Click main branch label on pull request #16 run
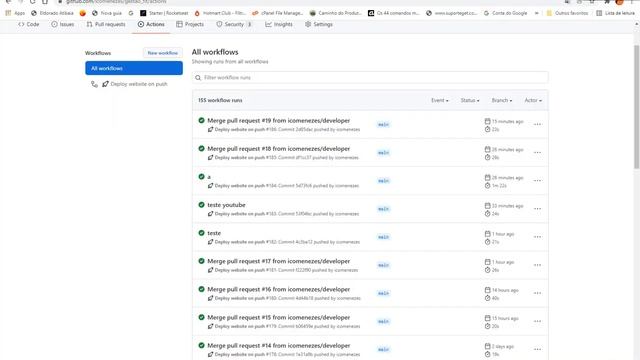Screen dimensions: 640x360 tap(383, 293)
